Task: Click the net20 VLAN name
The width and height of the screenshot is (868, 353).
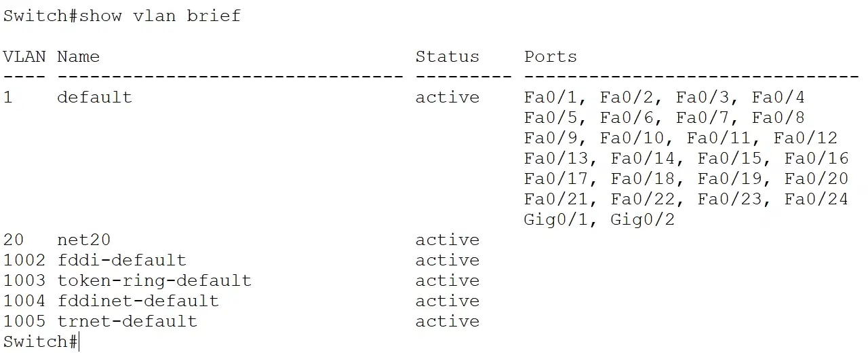Action: coord(83,240)
